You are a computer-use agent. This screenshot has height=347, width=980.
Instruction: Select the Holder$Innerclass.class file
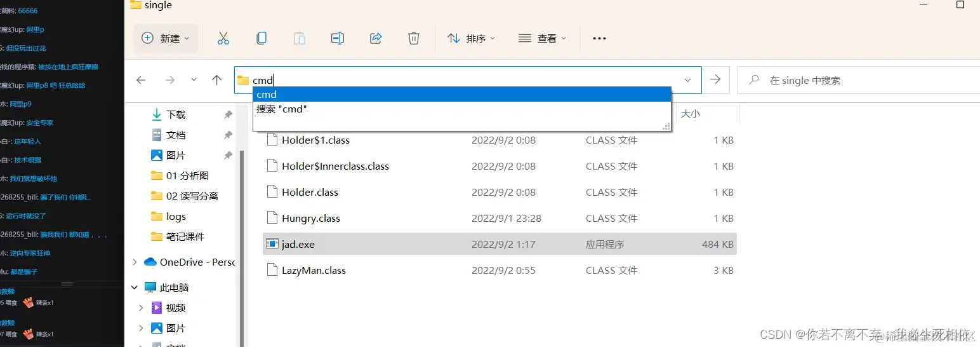point(500,166)
